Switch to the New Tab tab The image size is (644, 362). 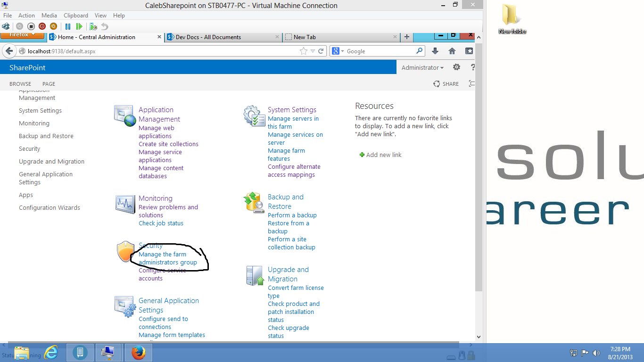pos(342,37)
